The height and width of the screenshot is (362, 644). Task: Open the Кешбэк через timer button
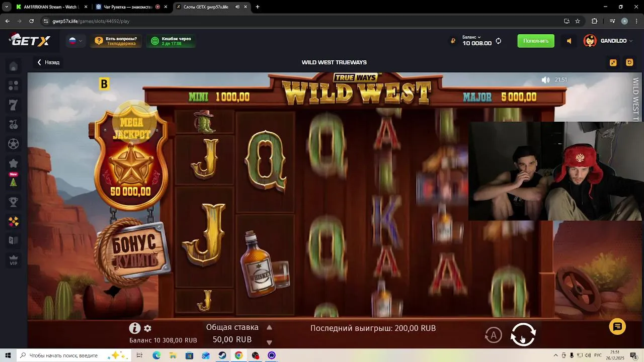171,41
